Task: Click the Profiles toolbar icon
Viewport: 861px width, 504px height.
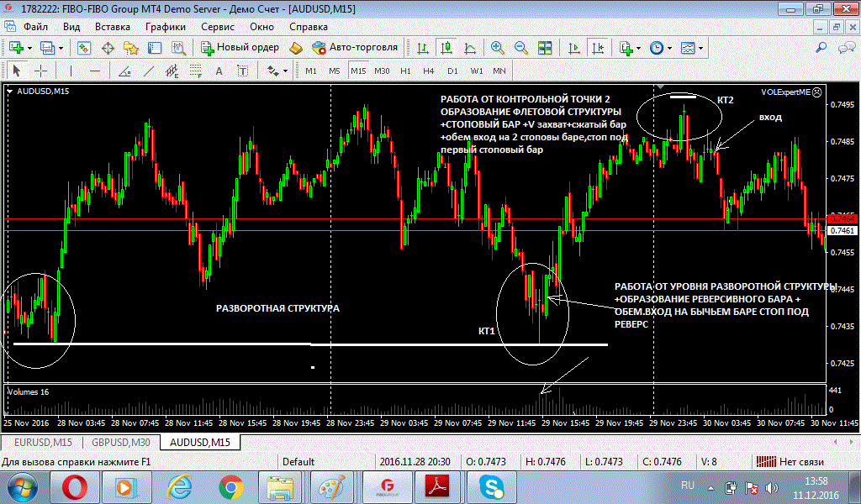Action: point(47,48)
